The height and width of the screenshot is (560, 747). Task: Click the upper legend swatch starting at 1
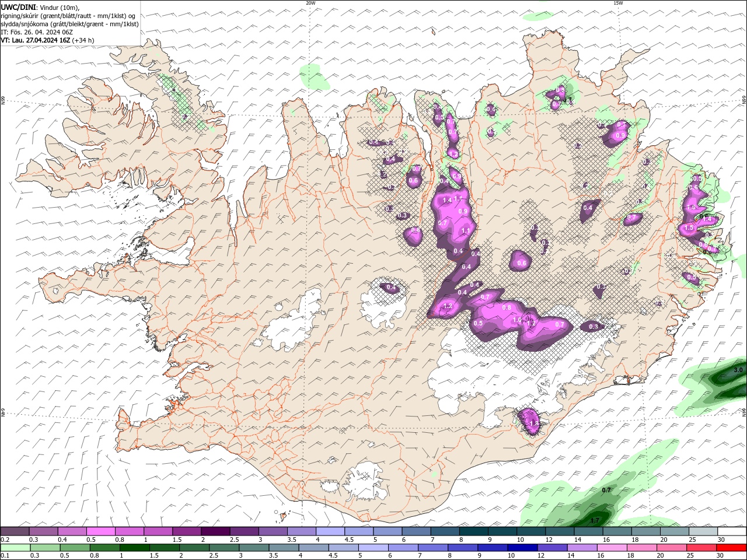pyautogui.click(x=158, y=531)
